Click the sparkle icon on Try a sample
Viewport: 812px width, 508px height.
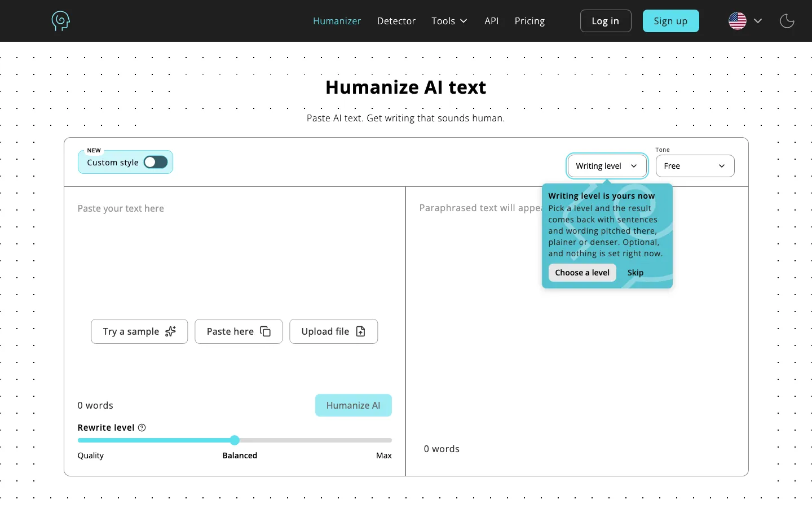[170, 331]
